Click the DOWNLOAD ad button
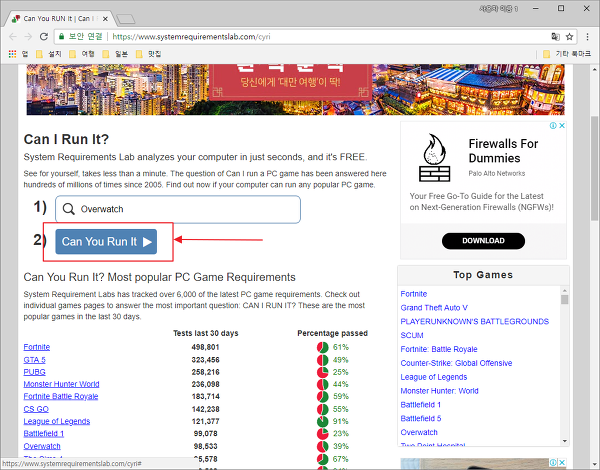The height and width of the screenshot is (470, 600). (x=483, y=241)
